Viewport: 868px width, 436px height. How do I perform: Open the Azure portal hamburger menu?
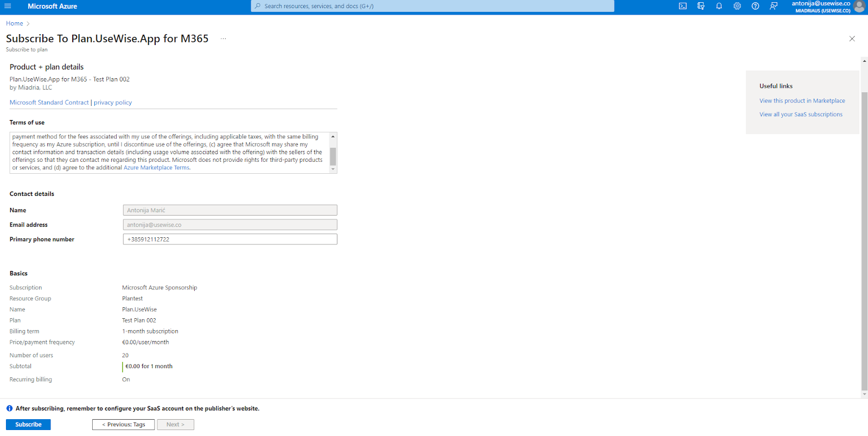[8, 6]
